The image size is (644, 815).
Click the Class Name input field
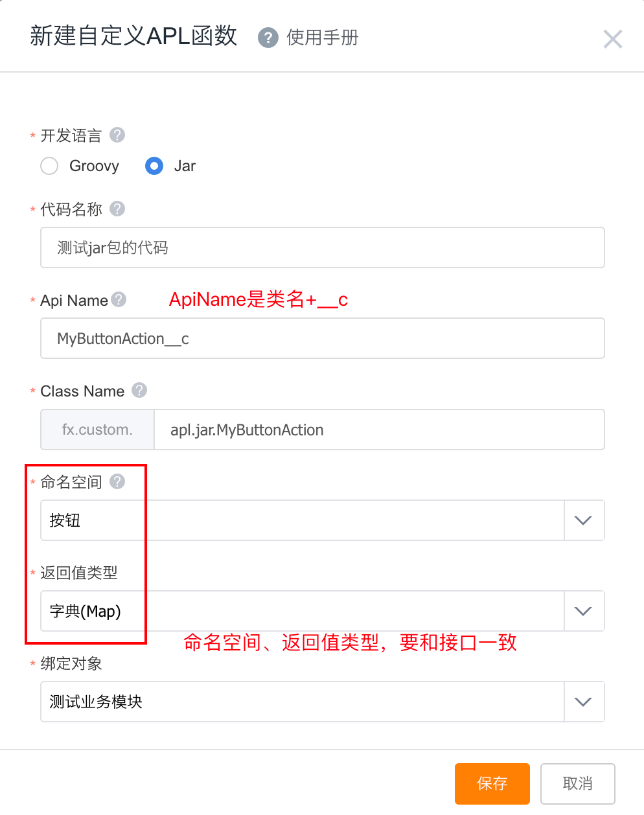(378, 430)
